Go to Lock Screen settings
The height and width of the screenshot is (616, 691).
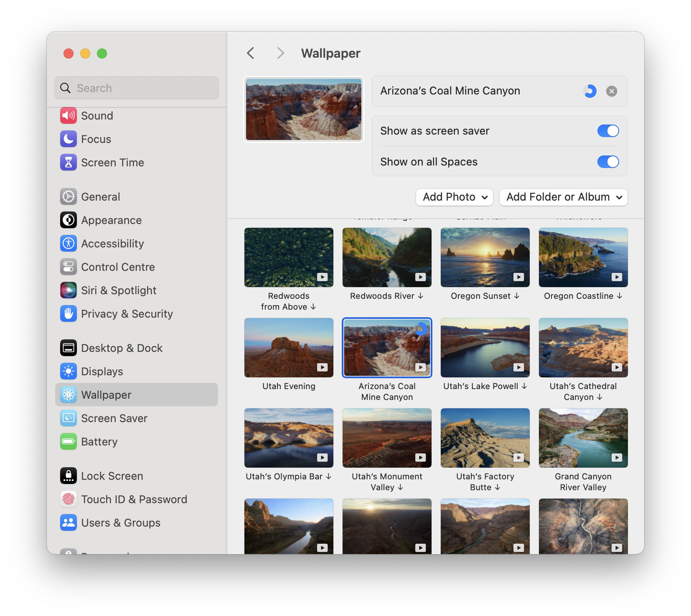click(137, 476)
